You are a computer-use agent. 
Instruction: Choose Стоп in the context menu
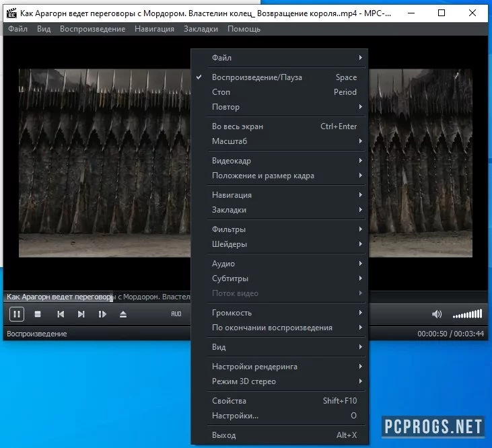[x=279, y=92]
